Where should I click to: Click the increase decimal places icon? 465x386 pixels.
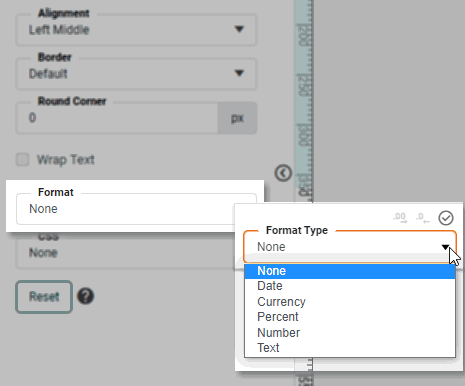tap(400, 218)
